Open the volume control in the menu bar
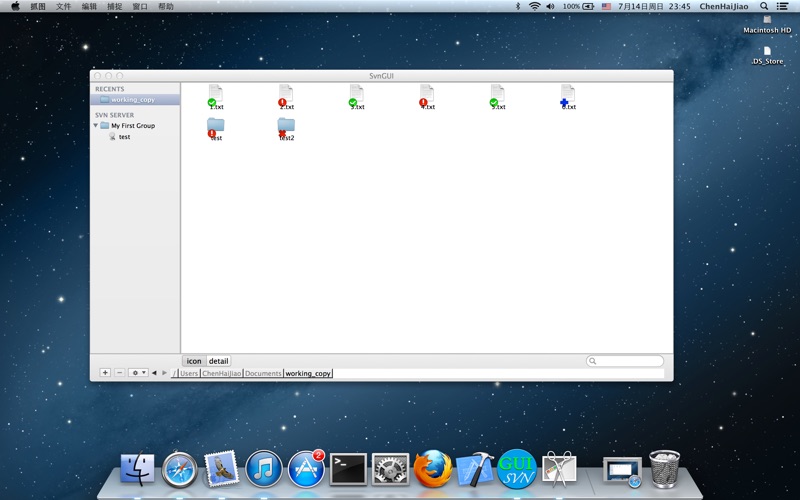The height and width of the screenshot is (500, 800). pos(551,6)
